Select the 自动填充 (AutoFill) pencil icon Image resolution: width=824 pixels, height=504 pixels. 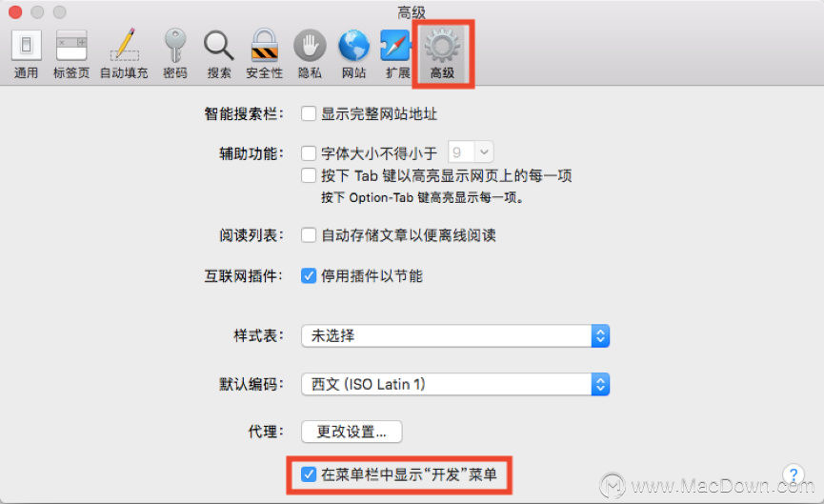124,45
